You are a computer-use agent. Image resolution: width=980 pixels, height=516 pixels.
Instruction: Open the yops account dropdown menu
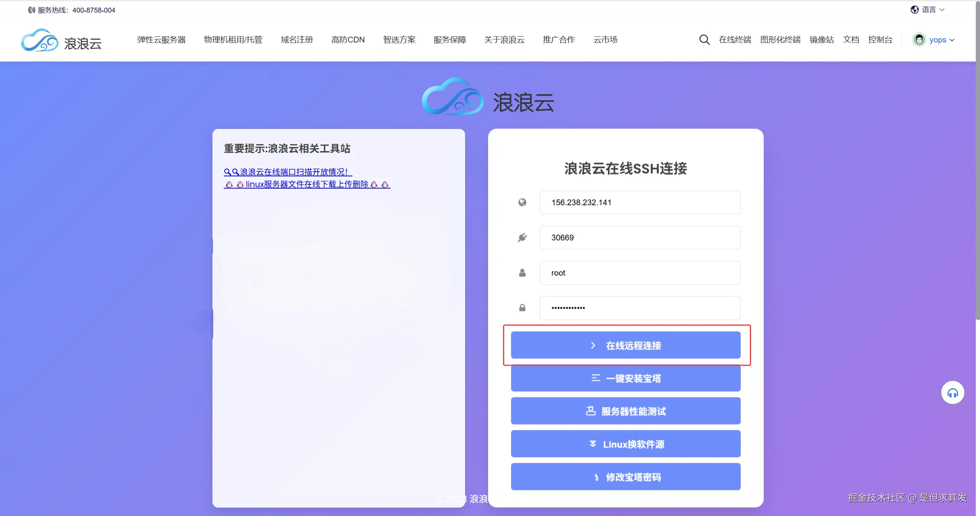[x=942, y=40]
